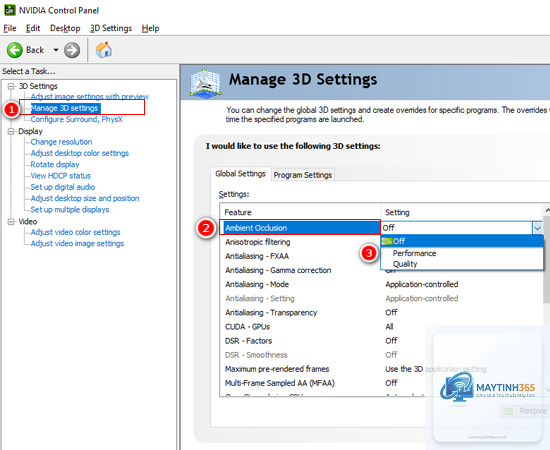Select the Anisotropic filtering feature row
This screenshot has width=550, height=450.
pyautogui.click(x=300, y=242)
